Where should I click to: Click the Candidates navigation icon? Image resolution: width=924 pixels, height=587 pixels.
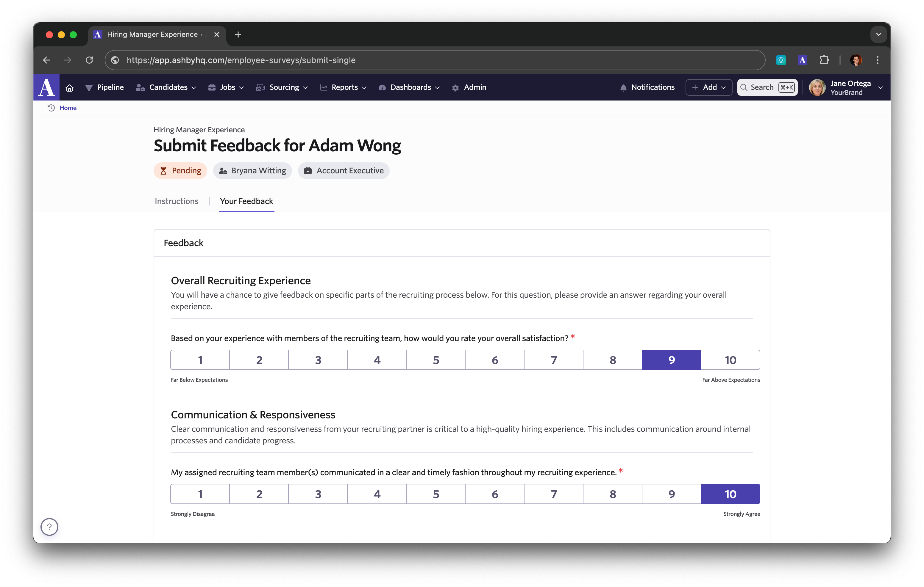tap(141, 87)
